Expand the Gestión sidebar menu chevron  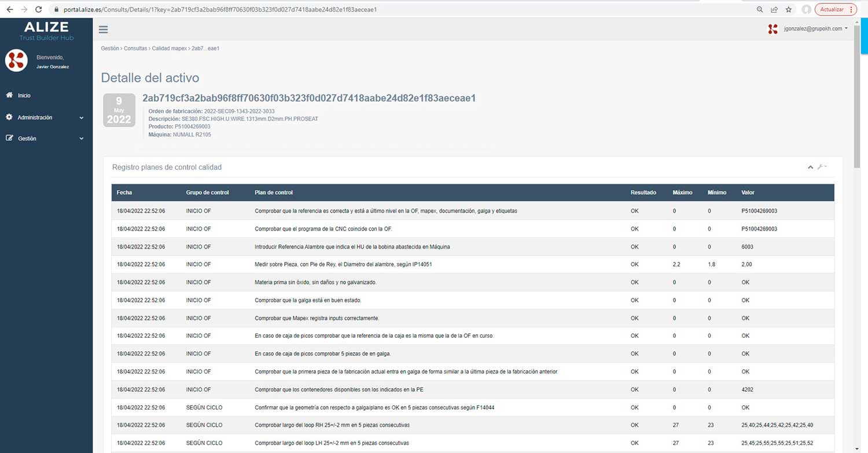[81, 139]
